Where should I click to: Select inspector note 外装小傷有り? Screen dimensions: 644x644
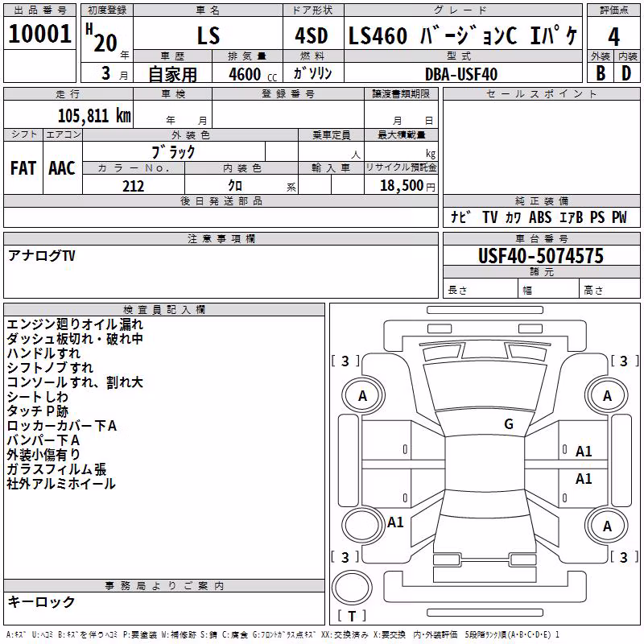click(x=43, y=455)
